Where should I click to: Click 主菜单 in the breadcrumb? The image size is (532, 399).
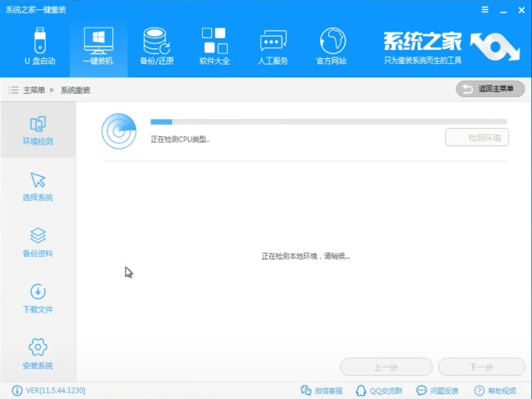coord(34,90)
